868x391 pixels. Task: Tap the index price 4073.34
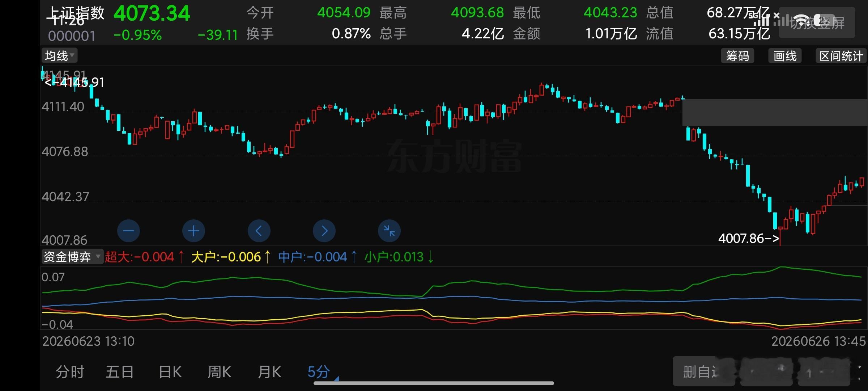(152, 14)
